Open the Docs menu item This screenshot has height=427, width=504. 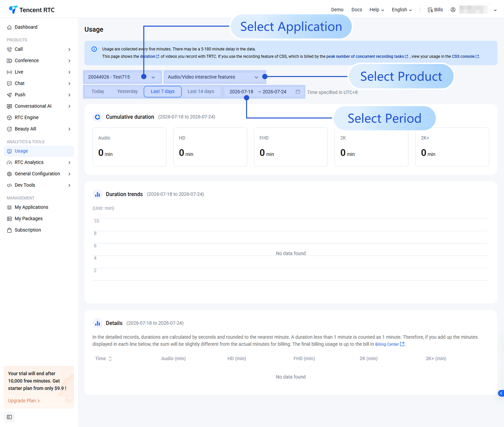pyautogui.click(x=357, y=10)
